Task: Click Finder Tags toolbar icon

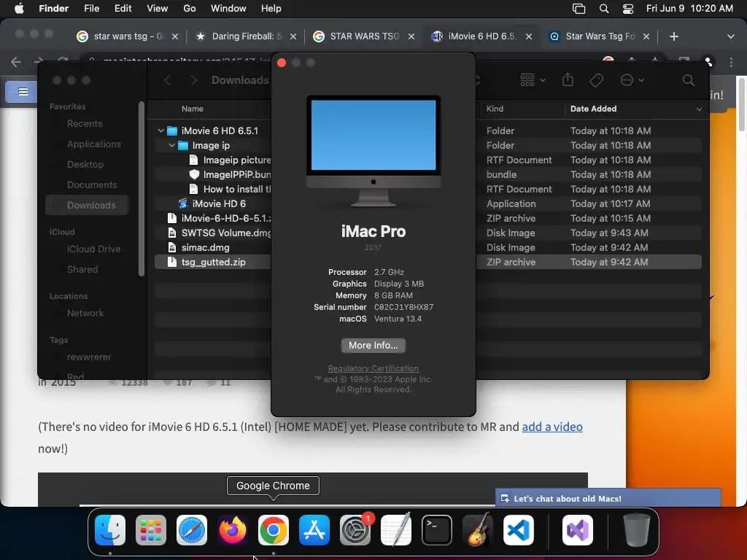Action: point(597,80)
